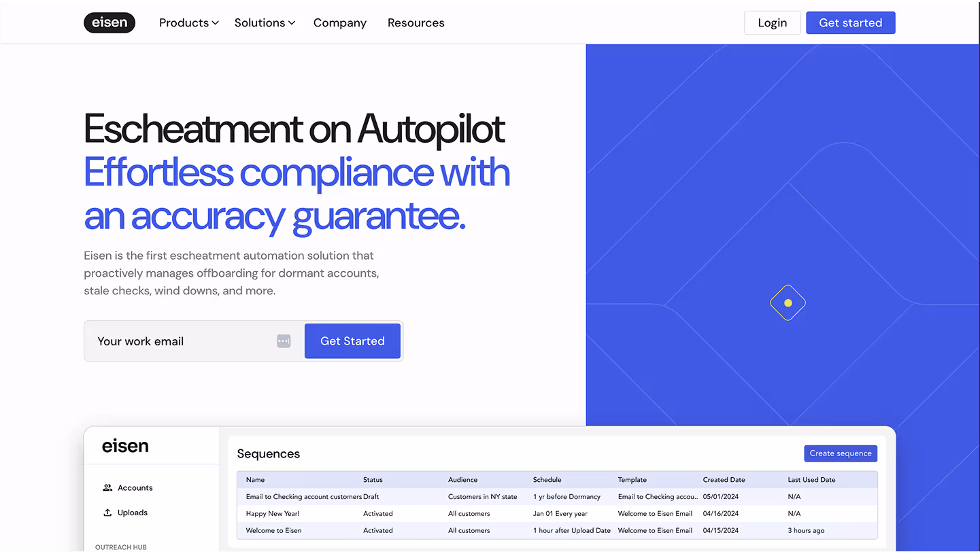This screenshot has height=552, width=980.
Task: Click the 1 hour after Upload Date schedule
Action: (572, 531)
